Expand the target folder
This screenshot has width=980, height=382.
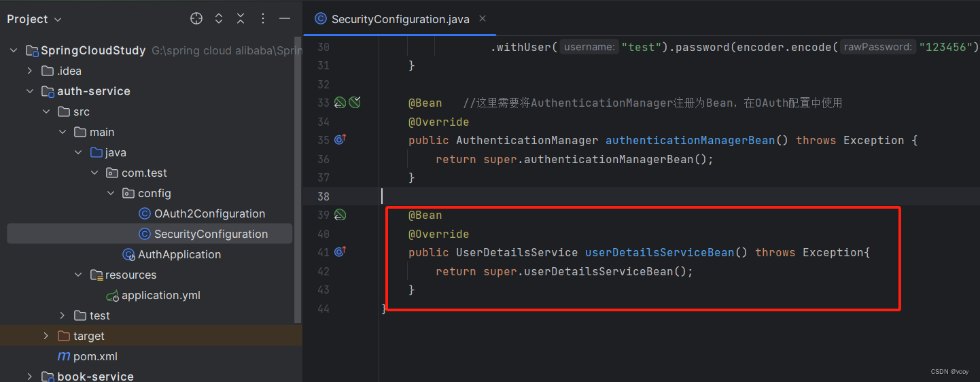click(x=46, y=336)
